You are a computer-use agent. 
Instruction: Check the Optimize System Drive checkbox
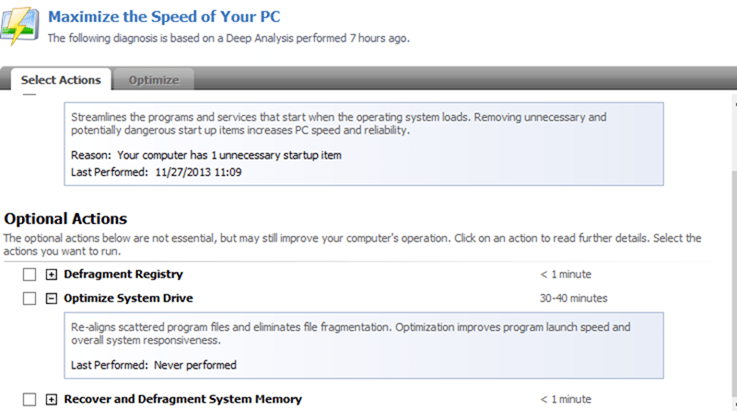(29, 298)
